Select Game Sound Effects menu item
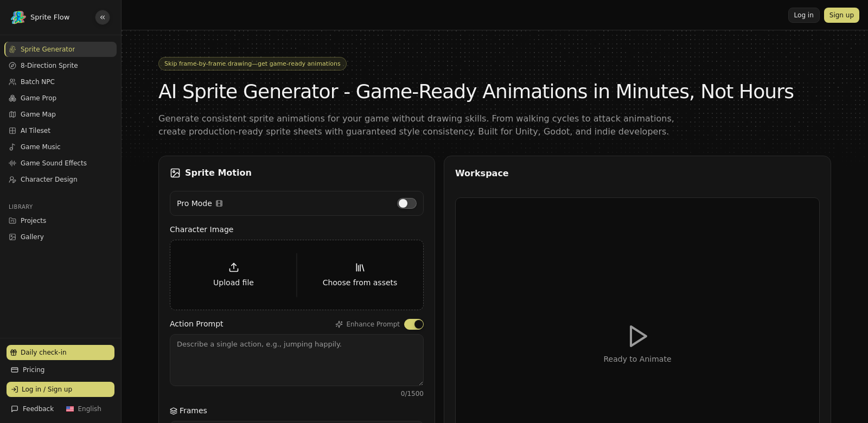Viewport: 868px width, 423px height. pos(60,163)
